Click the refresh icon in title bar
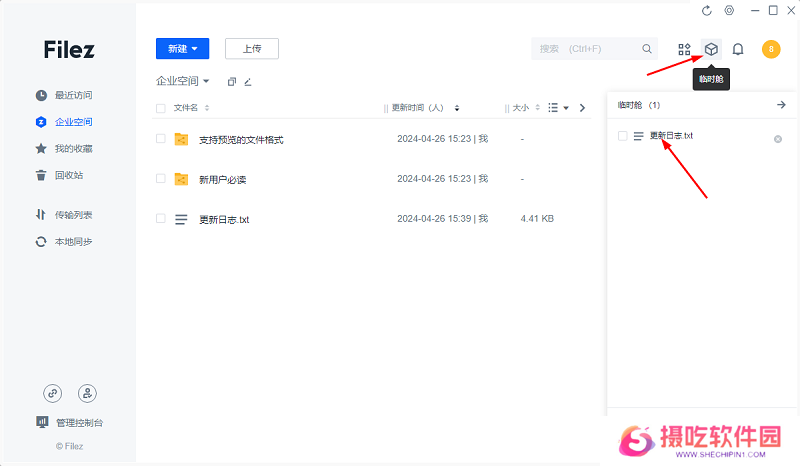 click(707, 11)
